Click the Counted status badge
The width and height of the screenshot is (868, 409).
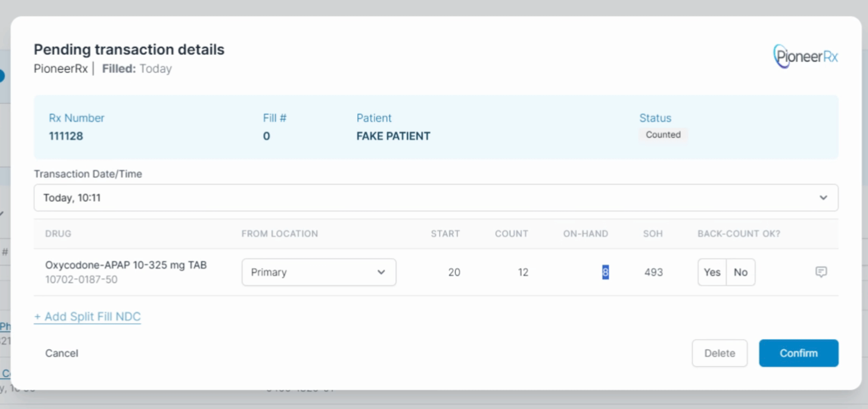[663, 135]
